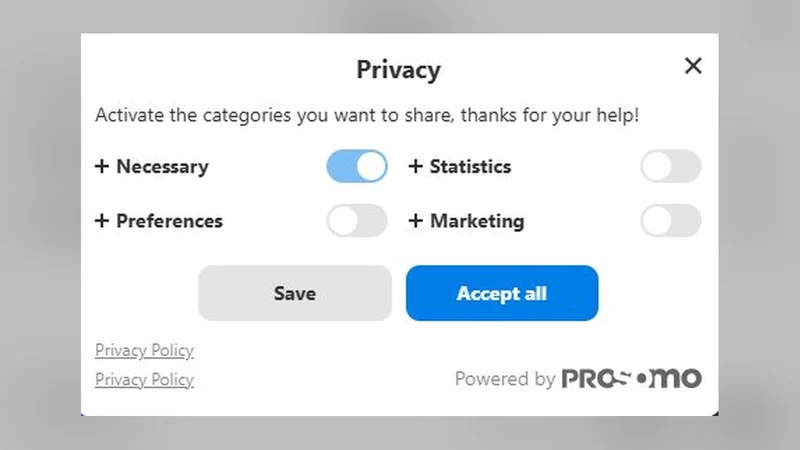Click the plus icon beside Marketing

pyautogui.click(x=415, y=221)
